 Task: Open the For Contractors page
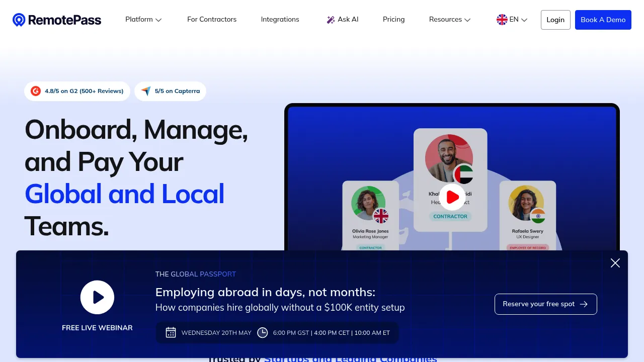[x=212, y=20]
